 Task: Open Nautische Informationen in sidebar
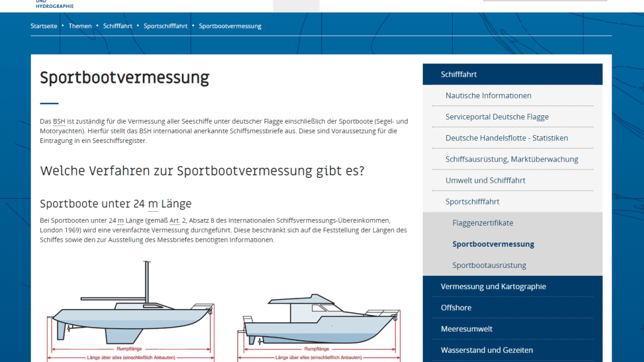(x=488, y=95)
